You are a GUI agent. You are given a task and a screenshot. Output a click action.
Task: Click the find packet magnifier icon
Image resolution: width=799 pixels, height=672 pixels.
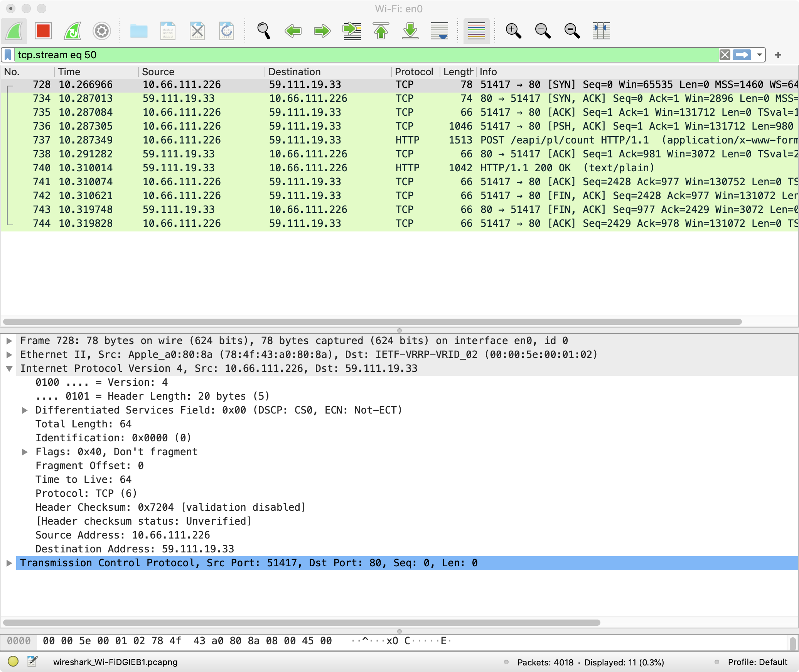pos(264,31)
